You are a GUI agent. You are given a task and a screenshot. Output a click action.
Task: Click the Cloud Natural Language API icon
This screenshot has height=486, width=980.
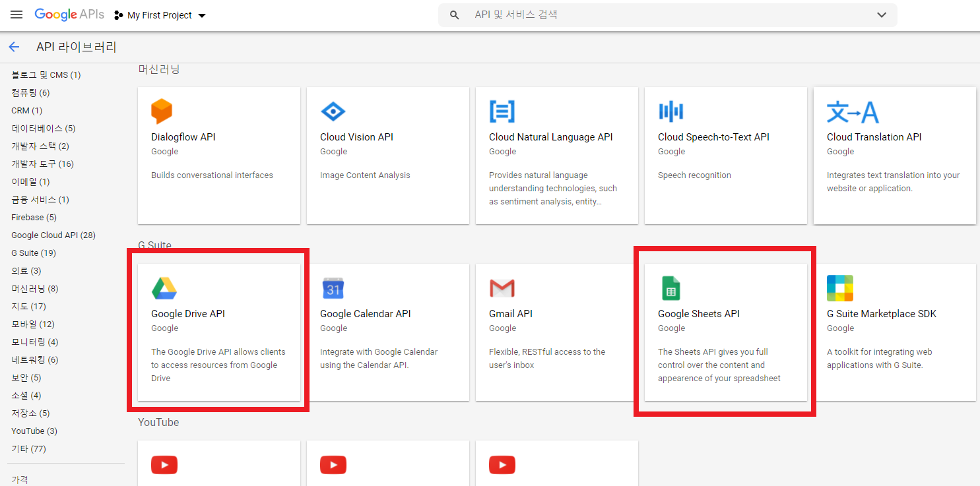pyautogui.click(x=502, y=111)
